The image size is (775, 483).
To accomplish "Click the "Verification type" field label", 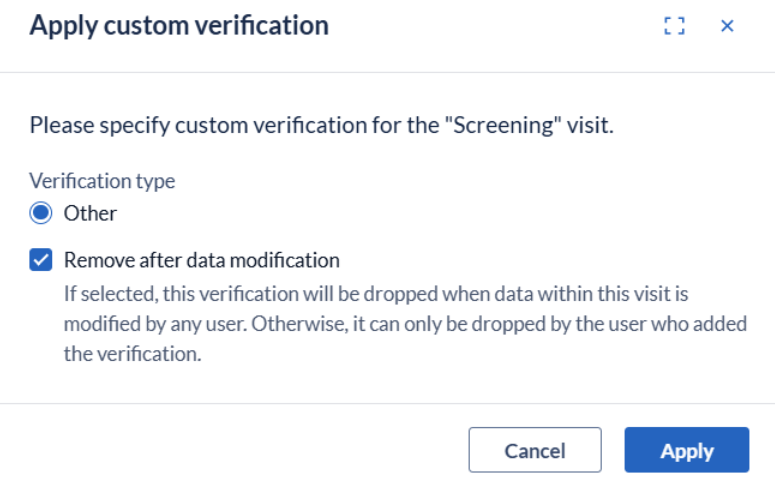I will coord(102,181).
